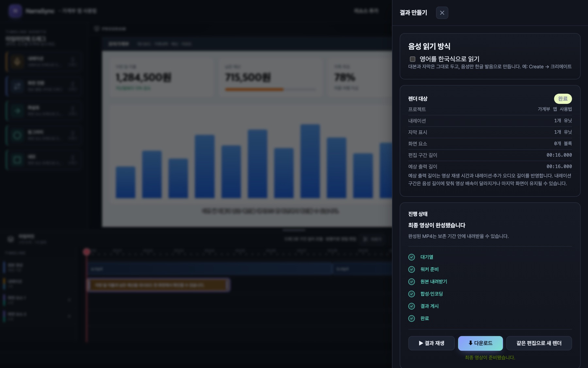Viewport: 588px width, 368px height.
Task: Click the 편집 구간 길이 row label
Action: click(x=423, y=155)
